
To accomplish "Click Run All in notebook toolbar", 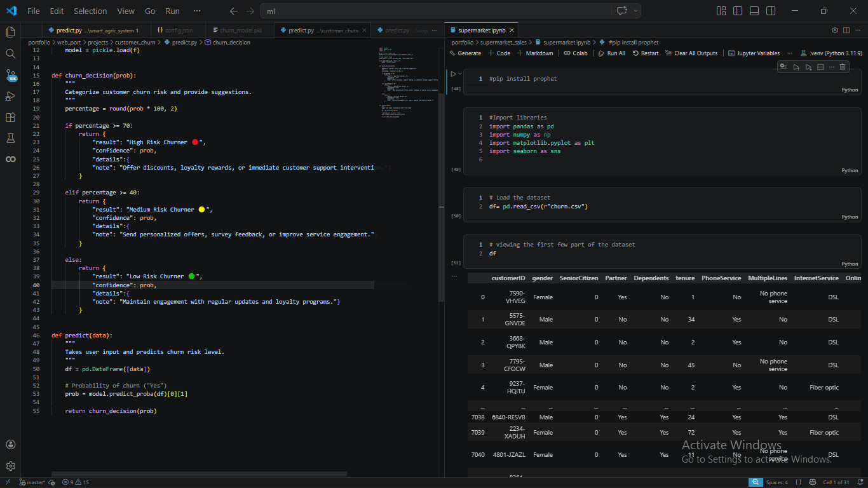I will [611, 53].
